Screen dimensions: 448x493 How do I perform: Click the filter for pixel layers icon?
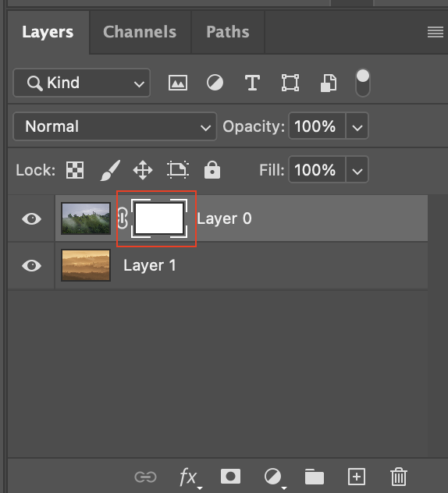pos(178,83)
